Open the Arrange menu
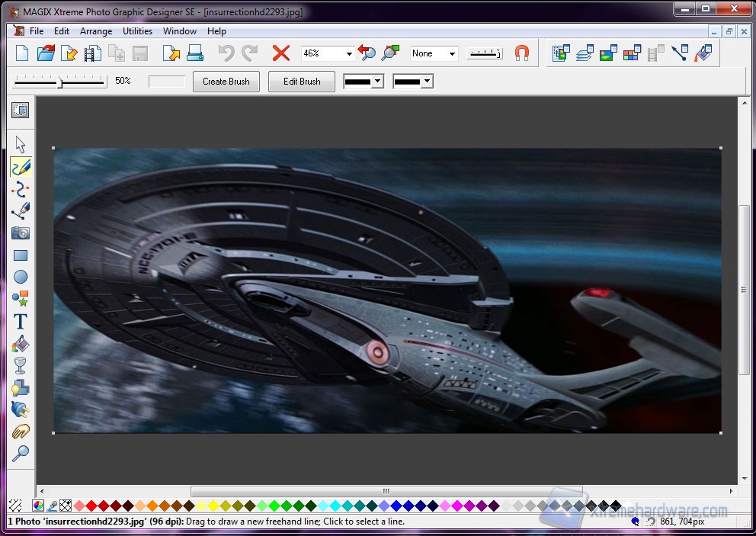756x536 pixels. 96,31
